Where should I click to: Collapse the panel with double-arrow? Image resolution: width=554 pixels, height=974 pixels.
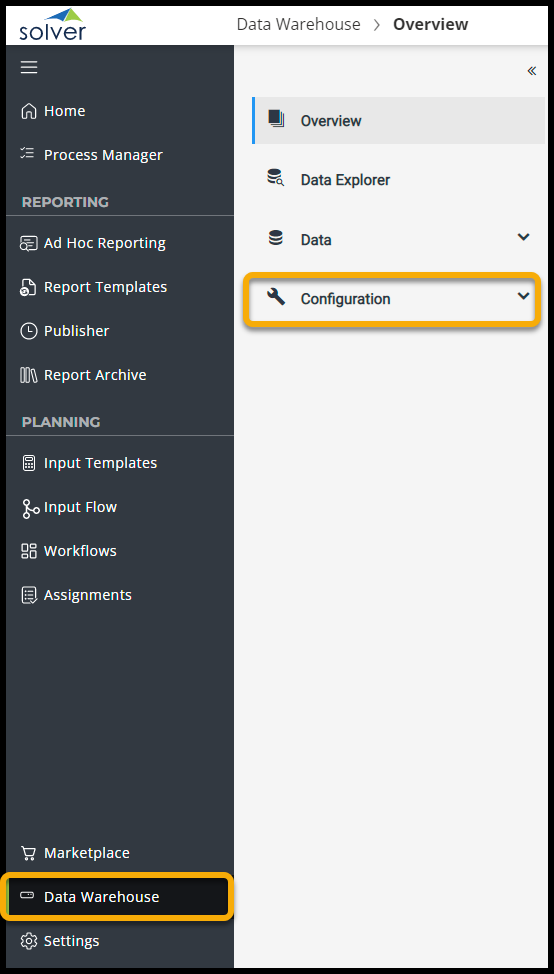[532, 71]
